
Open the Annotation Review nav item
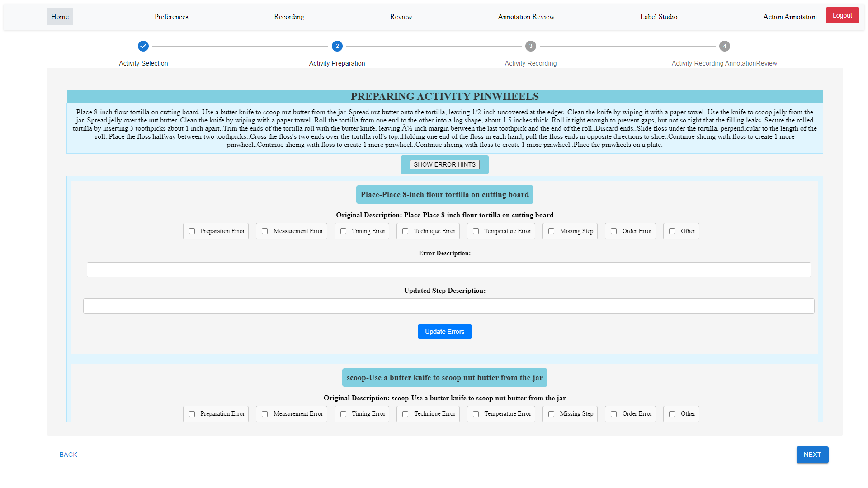coord(526,17)
